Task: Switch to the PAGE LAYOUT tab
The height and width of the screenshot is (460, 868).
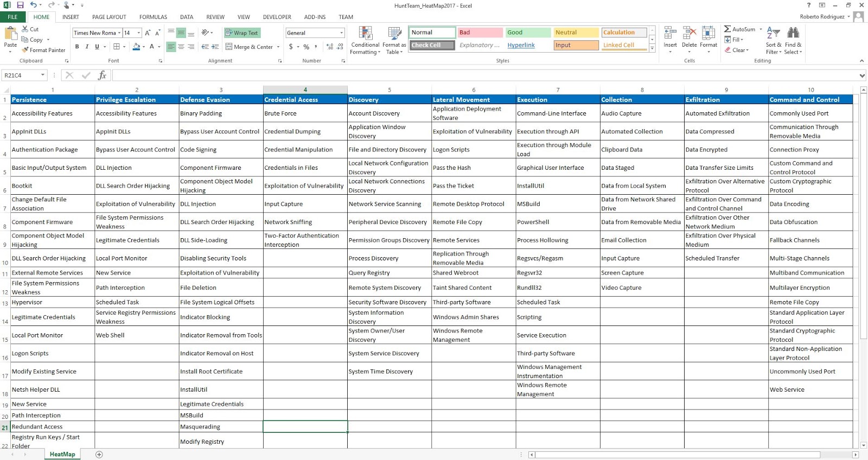Action: (x=109, y=17)
